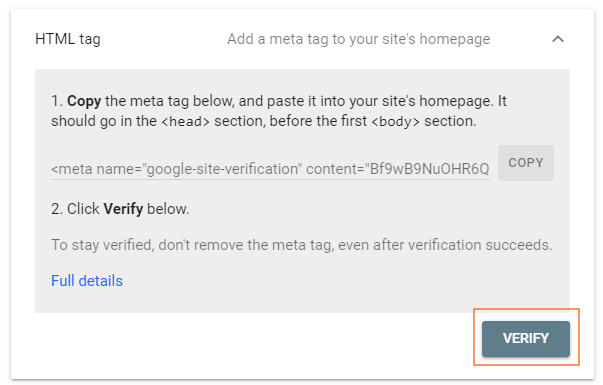Open the Full details link

[87, 281]
